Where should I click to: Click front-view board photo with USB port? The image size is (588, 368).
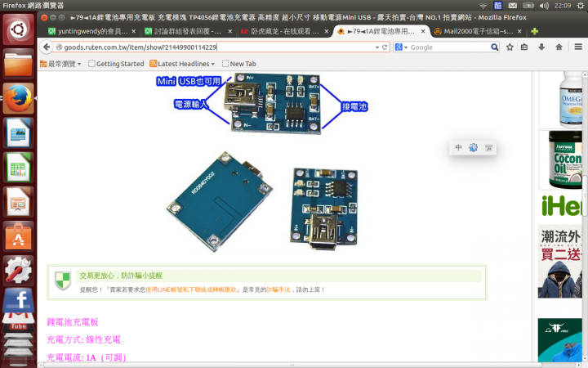323,209
